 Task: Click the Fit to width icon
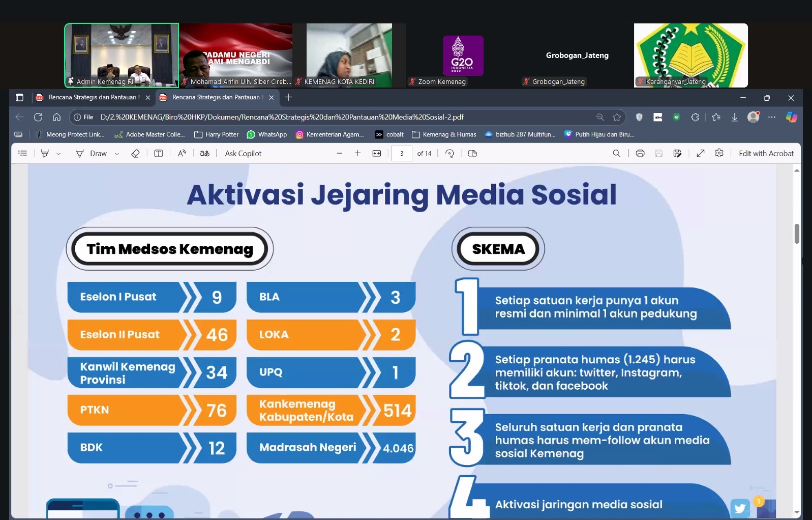click(x=377, y=153)
